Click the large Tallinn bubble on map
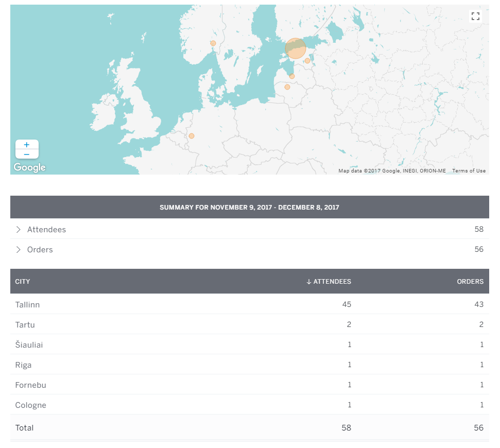 (296, 48)
